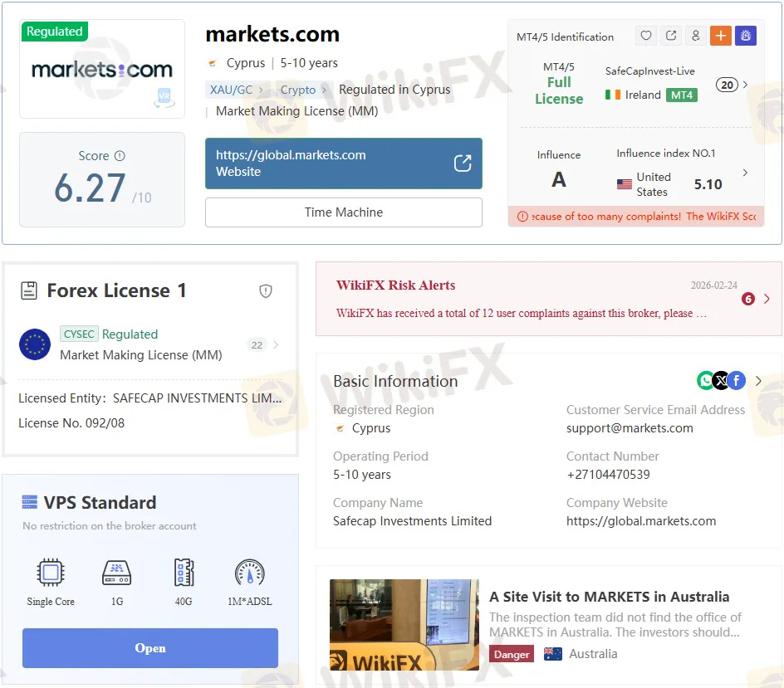Click the shield icon in Forex License

point(266,290)
